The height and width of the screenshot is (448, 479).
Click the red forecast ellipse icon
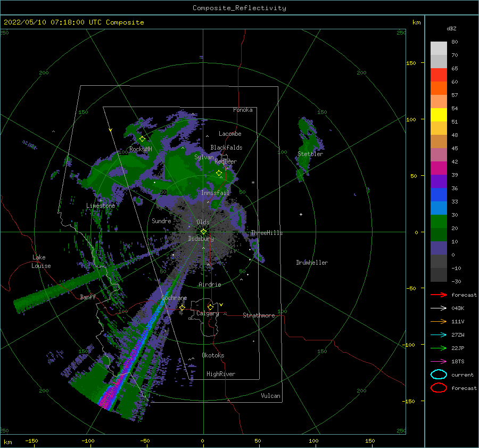439,388
